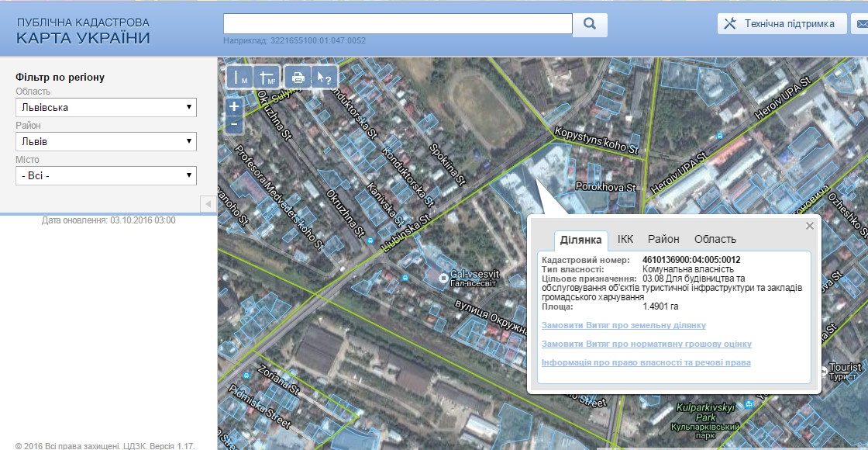Open Технічна підтримка button

(782, 24)
